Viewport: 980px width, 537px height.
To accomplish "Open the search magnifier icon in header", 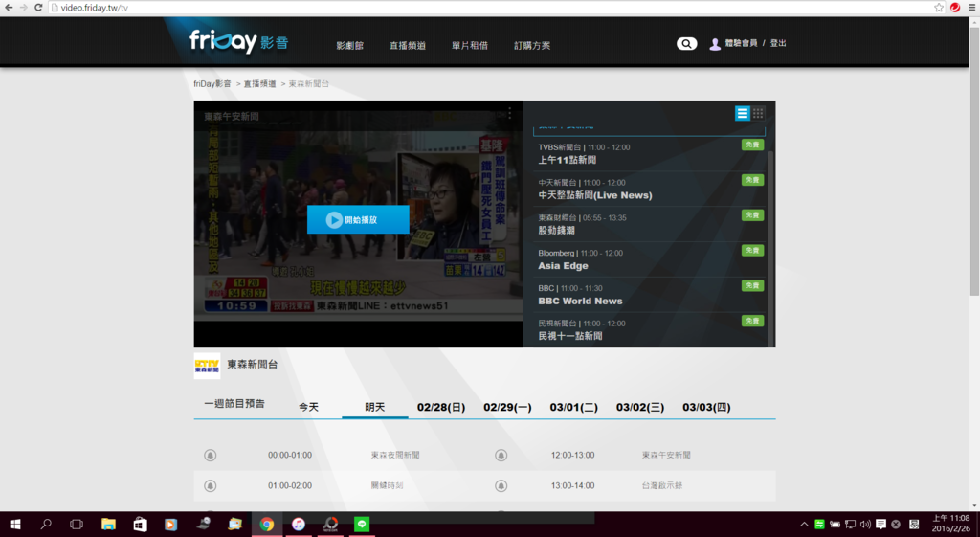I will click(x=686, y=44).
